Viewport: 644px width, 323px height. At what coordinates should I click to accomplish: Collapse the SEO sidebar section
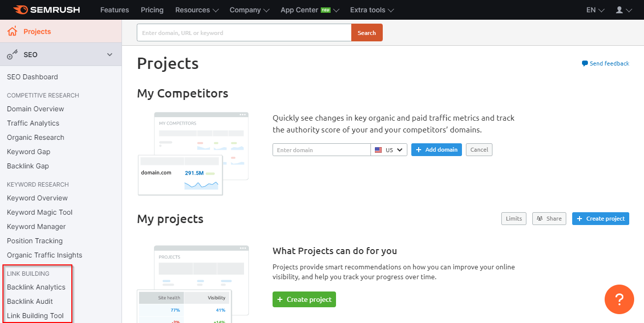[x=110, y=55]
